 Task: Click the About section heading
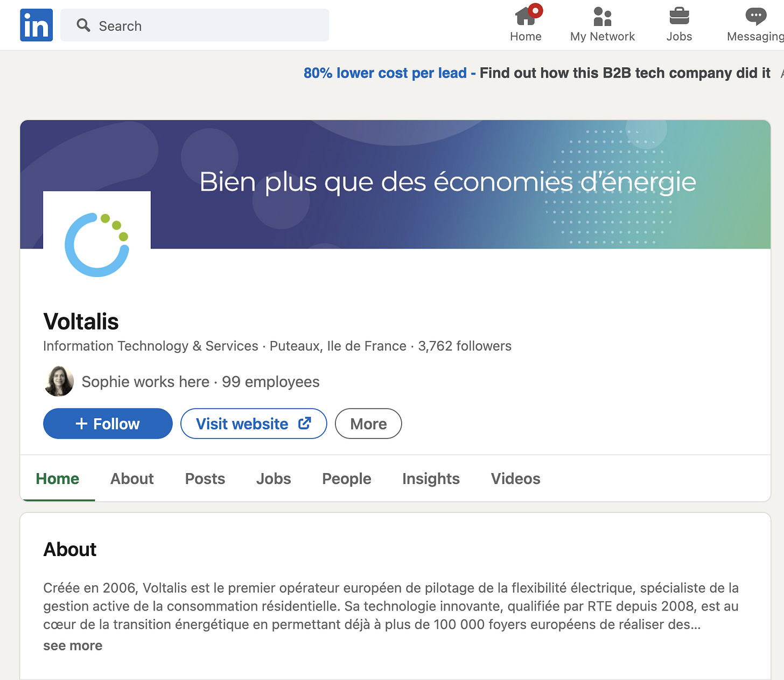coord(69,549)
